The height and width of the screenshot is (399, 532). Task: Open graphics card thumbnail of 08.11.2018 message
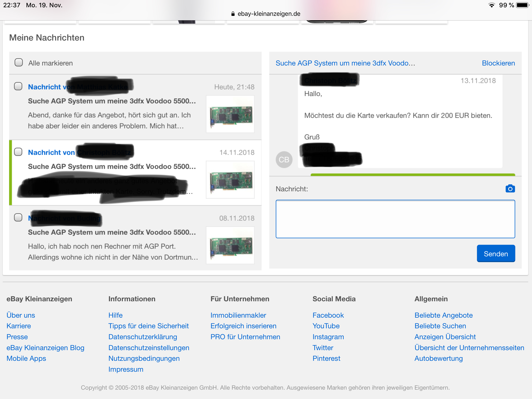pyautogui.click(x=230, y=245)
